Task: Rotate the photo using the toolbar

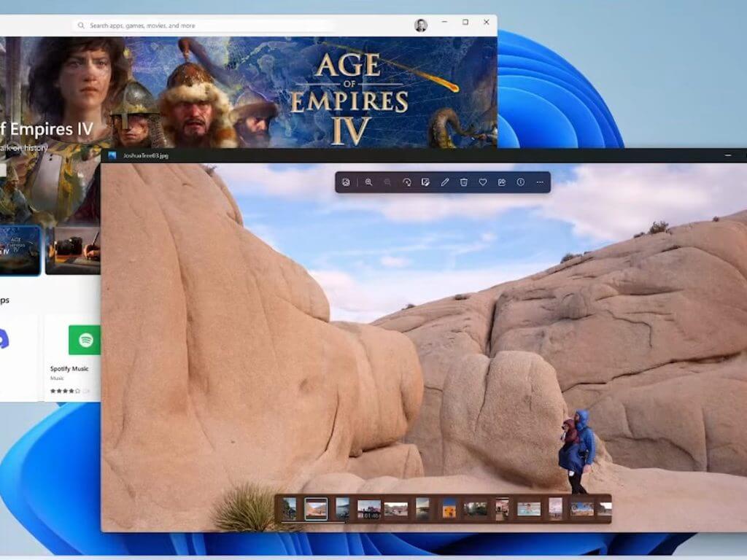Action: [x=406, y=182]
